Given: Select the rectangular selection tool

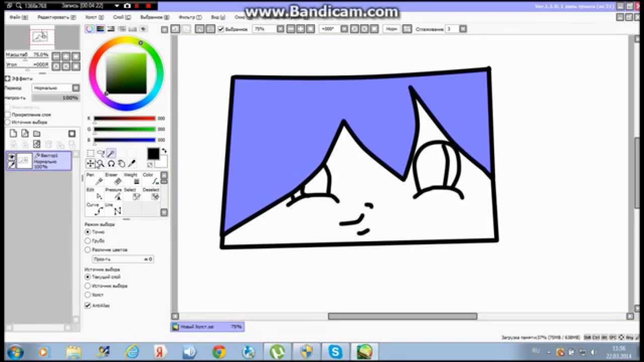Looking at the screenshot, I should coord(91,153).
